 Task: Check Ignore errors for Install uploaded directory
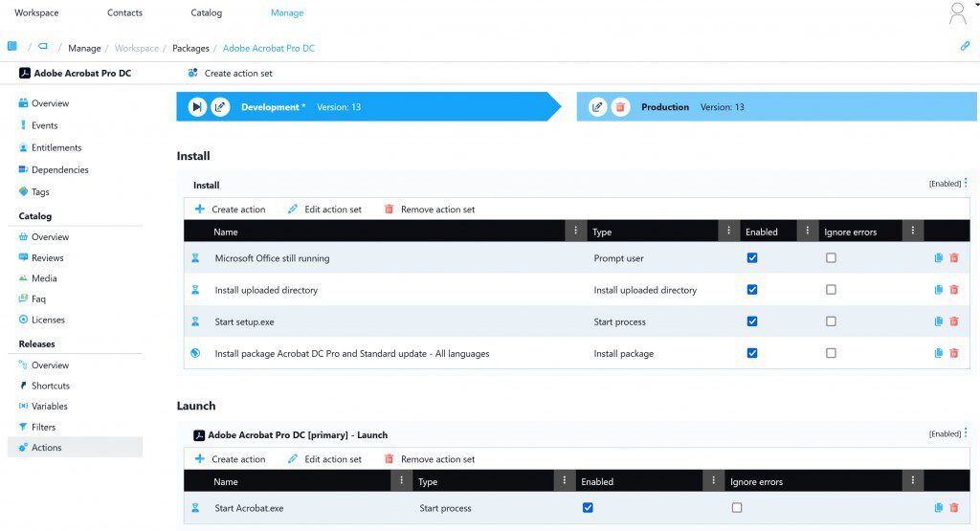click(831, 289)
